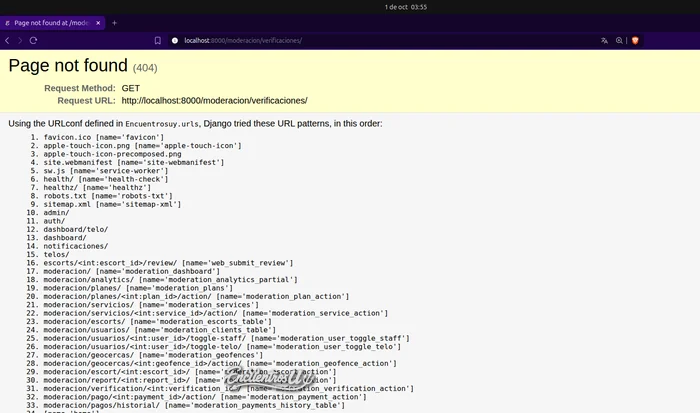Click the 'moderacion/analytics/' pattern row

171,280
